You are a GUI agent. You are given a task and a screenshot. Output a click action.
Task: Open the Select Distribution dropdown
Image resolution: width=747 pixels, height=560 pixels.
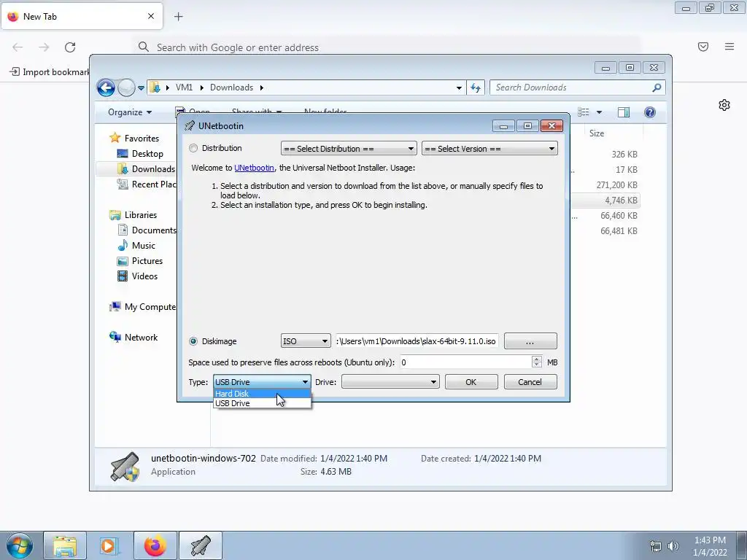tap(349, 149)
